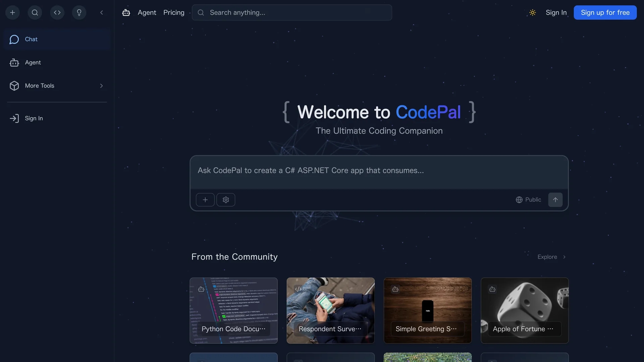Viewport: 644px width, 362px height.
Task: Click the robot icon on Python Code card
Action: coord(201,289)
